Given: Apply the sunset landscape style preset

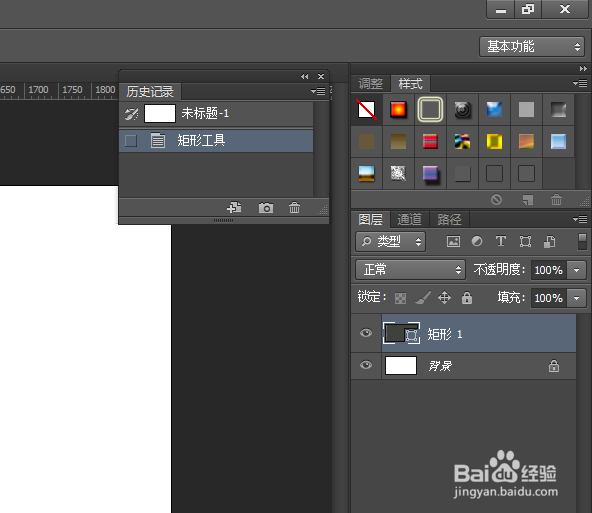Looking at the screenshot, I should point(367,174).
